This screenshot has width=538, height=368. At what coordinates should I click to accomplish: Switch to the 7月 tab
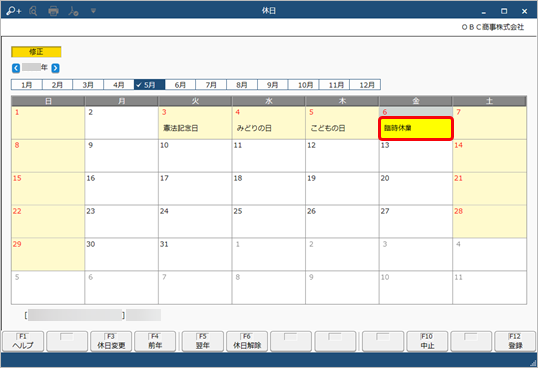(x=211, y=85)
